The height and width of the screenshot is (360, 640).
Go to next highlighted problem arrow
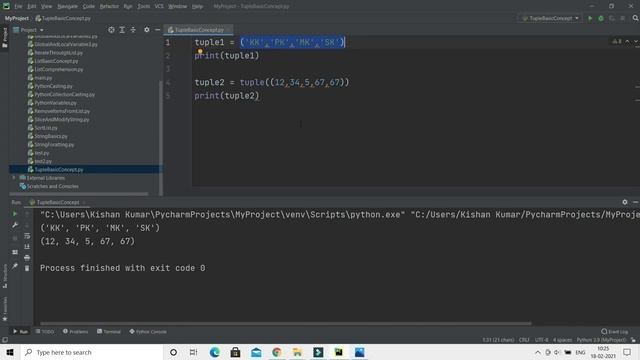(x=636, y=41)
